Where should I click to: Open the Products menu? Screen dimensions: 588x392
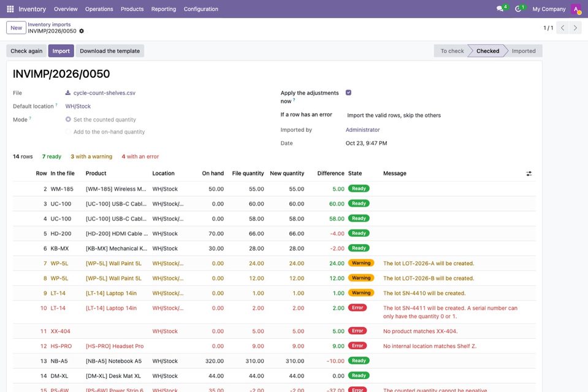[x=132, y=9]
